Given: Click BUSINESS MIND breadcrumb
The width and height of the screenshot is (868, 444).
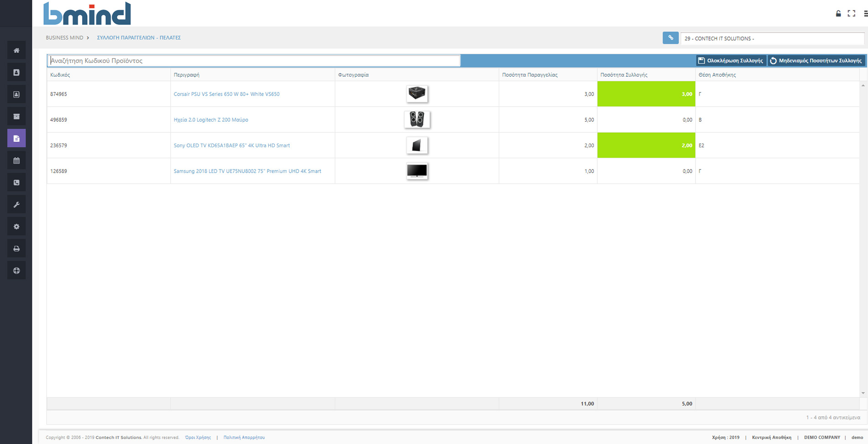Looking at the screenshot, I should (x=64, y=38).
